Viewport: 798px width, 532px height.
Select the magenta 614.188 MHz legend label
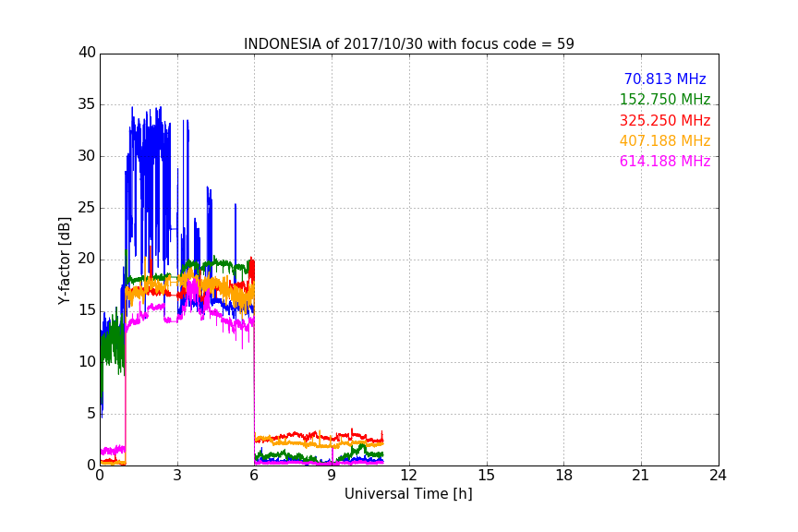[x=665, y=162]
